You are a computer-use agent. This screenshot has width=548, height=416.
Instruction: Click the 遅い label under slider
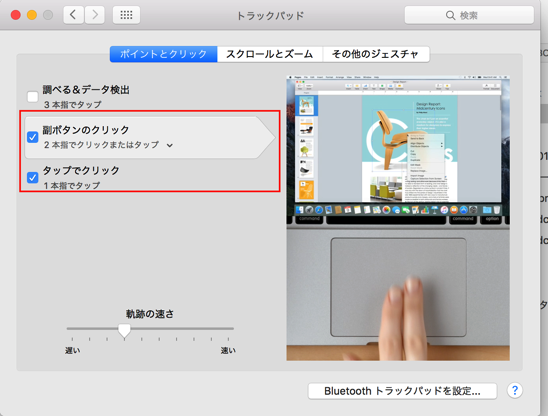coord(73,350)
